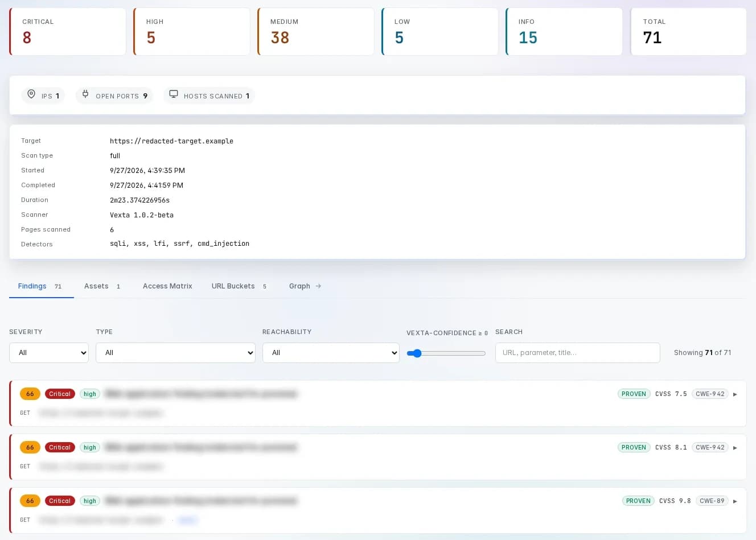Click the Vexta-confidence slider handle
This screenshot has width=756, height=540.
pos(417,353)
